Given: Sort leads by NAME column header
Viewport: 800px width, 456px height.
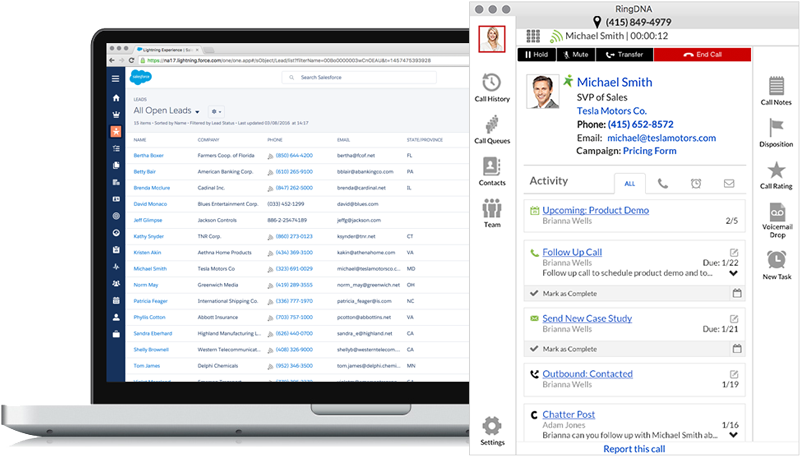Looking at the screenshot, I should (x=140, y=140).
